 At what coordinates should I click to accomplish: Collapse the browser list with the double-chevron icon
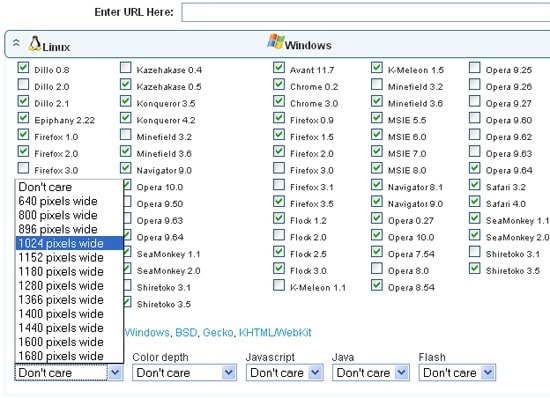click(x=16, y=43)
